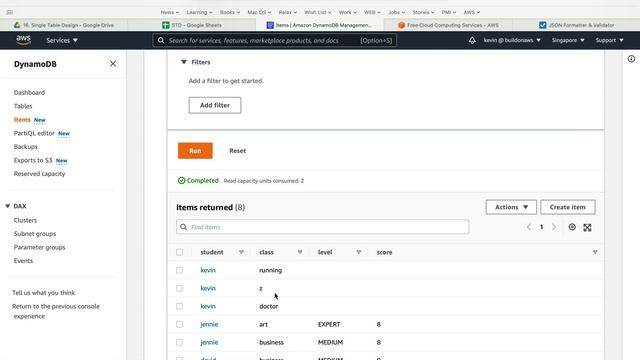The height and width of the screenshot is (360, 640).
Task: Go to Dashboard in sidebar
Action: point(29,92)
